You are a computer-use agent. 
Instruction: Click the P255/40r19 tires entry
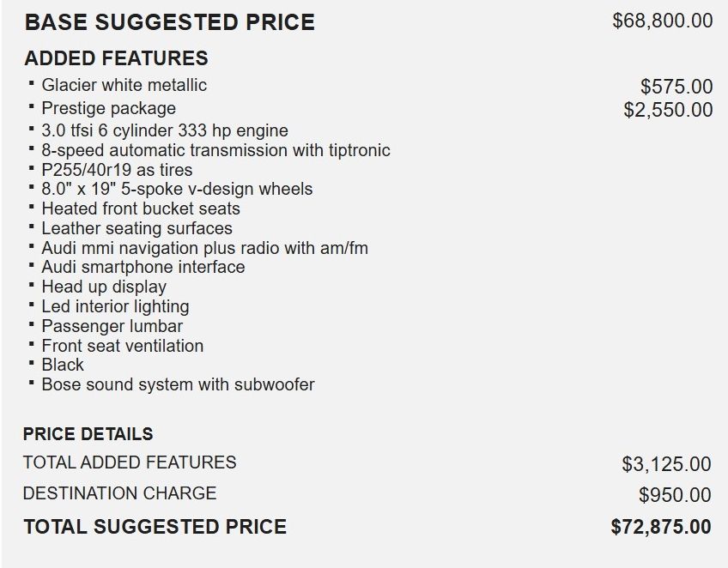117,170
